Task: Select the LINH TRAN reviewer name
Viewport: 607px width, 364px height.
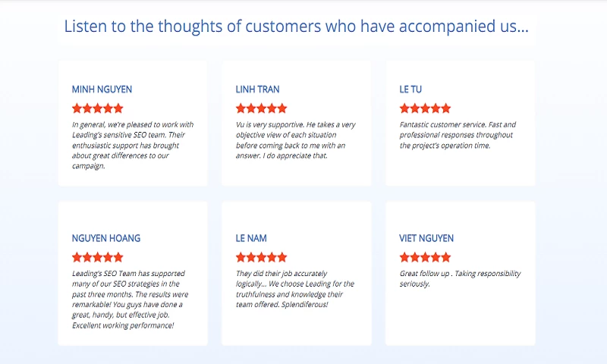Action: point(257,89)
